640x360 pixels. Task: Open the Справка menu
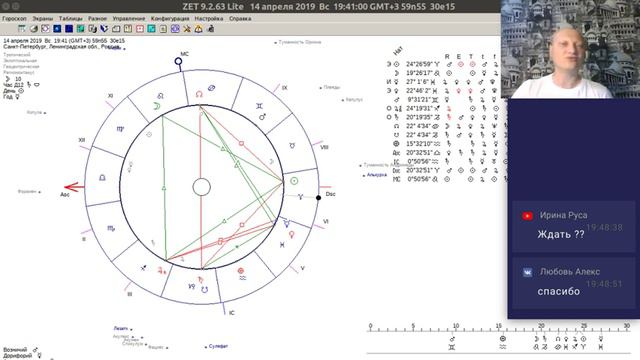[x=240, y=18]
